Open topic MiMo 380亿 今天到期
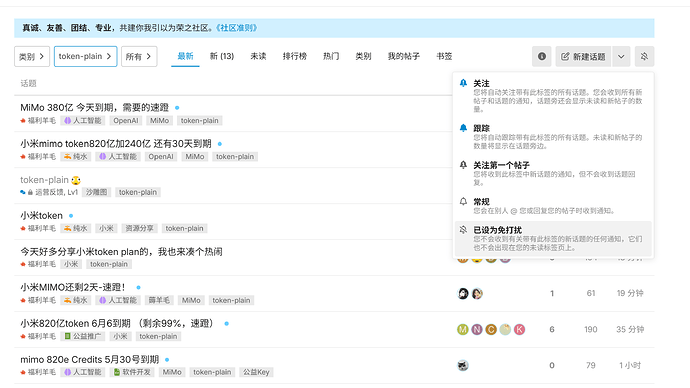The width and height of the screenshot is (690, 388). point(94,107)
